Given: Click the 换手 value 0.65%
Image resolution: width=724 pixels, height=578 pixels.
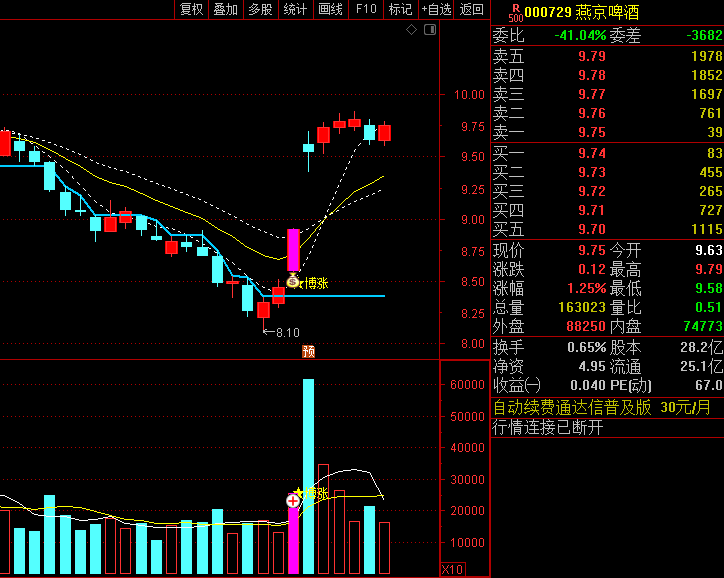Looking at the screenshot, I should pos(586,348).
